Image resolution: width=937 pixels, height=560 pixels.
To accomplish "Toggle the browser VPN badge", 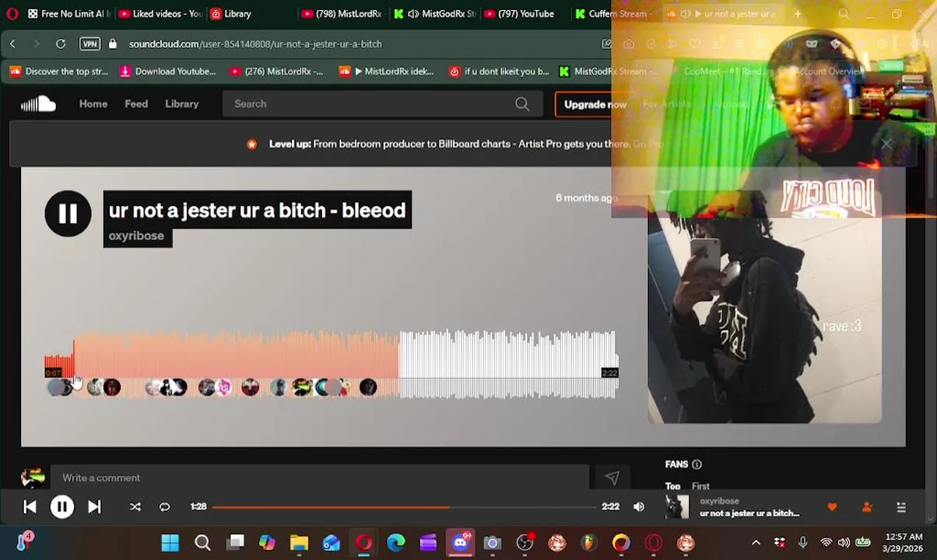I will [90, 44].
